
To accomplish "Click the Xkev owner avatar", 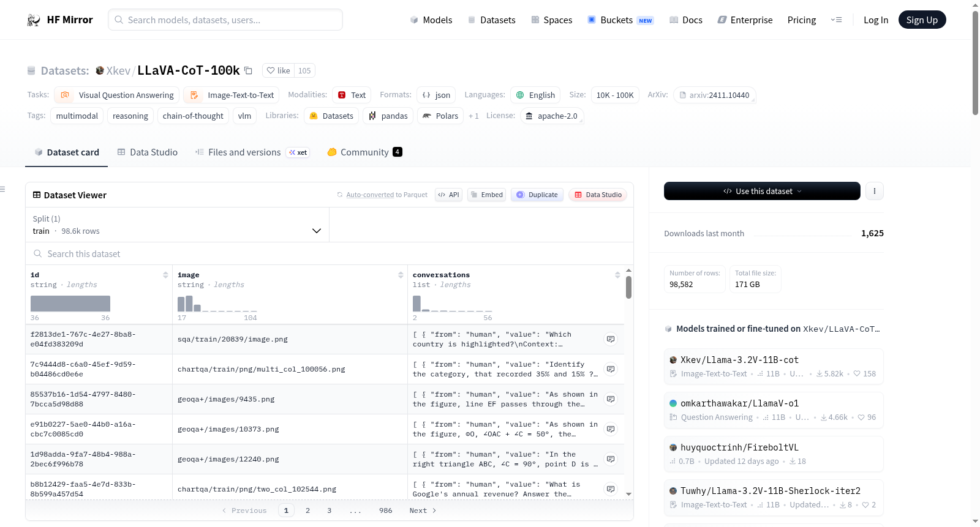I will [x=100, y=70].
